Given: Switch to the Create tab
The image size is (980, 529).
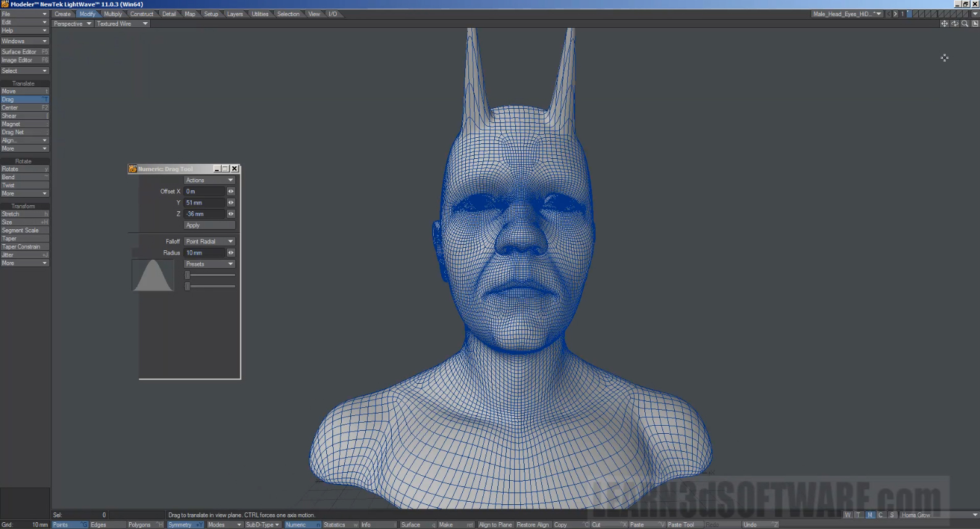Looking at the screenshot, I should [62, 14].
